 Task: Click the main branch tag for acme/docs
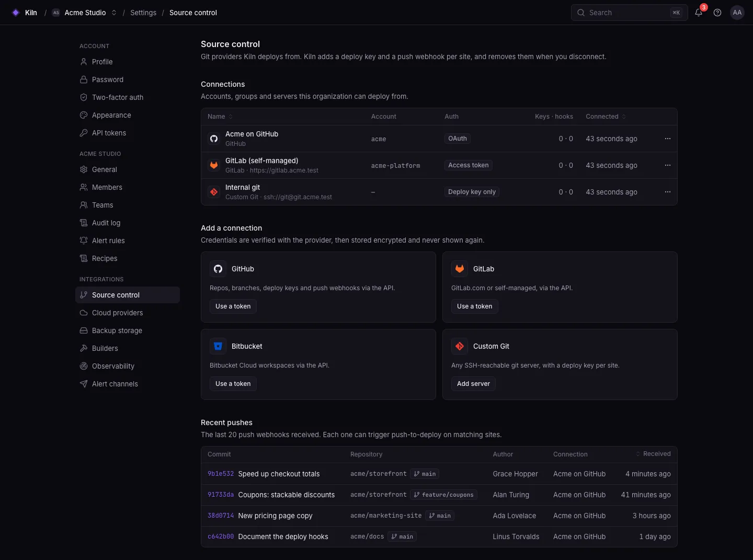click(x=402, y=536)
